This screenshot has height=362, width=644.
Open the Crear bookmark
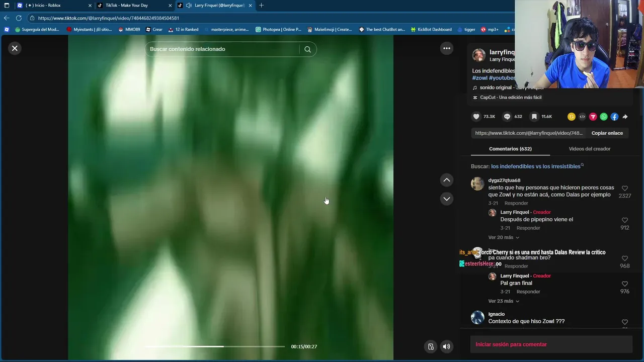[x=154, y=30]
